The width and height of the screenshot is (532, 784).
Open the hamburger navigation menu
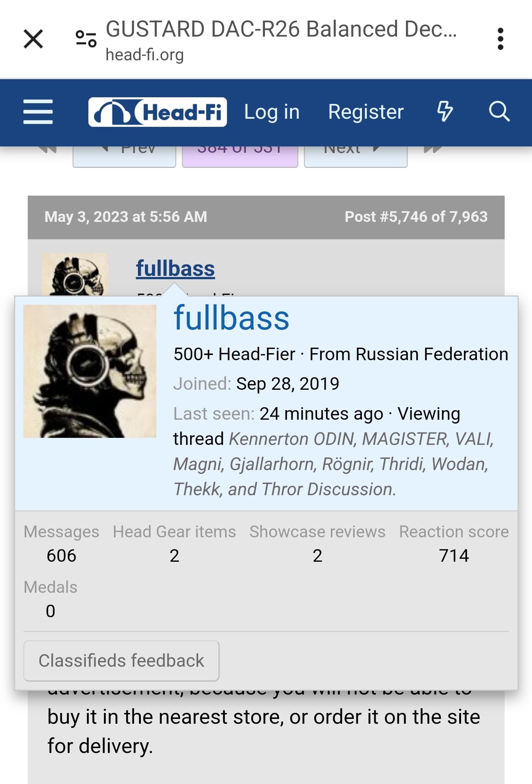(38, 112)
